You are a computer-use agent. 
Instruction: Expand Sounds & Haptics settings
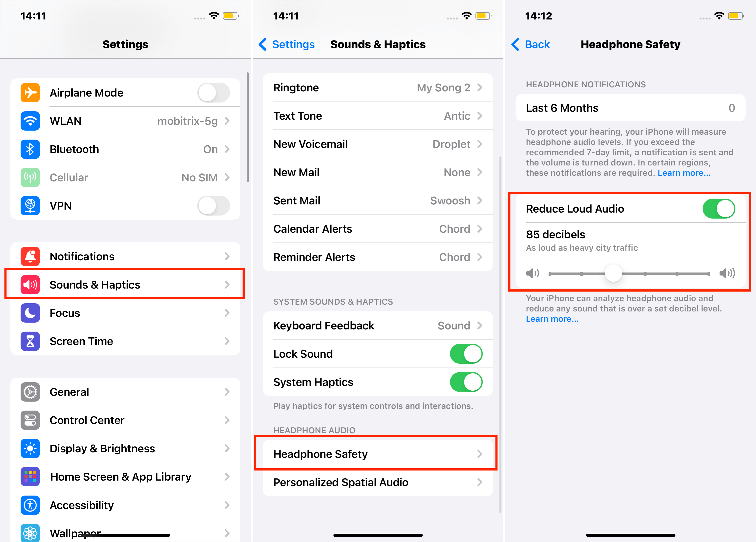pos(126,284)
